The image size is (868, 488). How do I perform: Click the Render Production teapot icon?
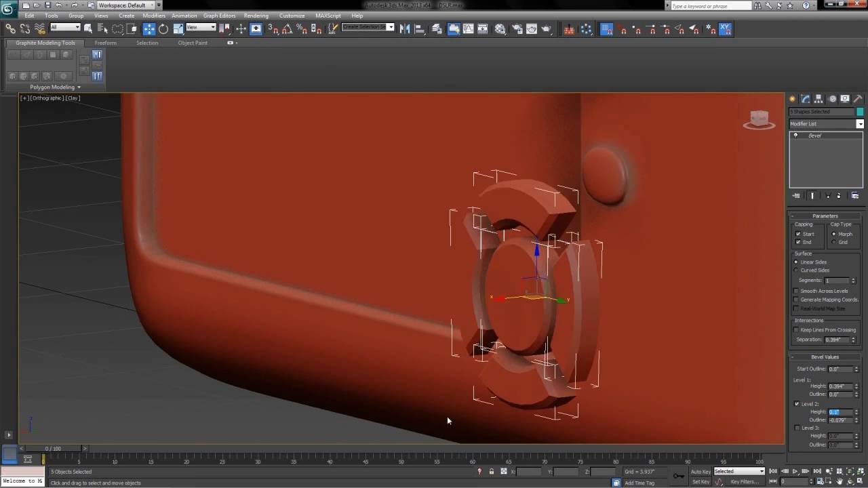point(547,28)
